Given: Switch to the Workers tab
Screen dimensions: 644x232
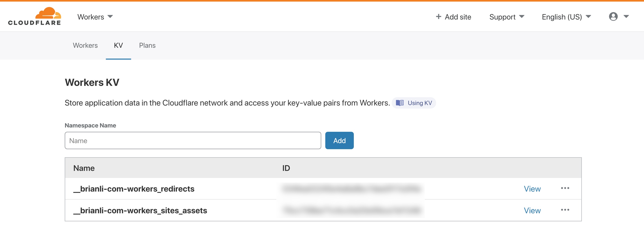Looking at the screenshot, I should [x=85, y=45].
